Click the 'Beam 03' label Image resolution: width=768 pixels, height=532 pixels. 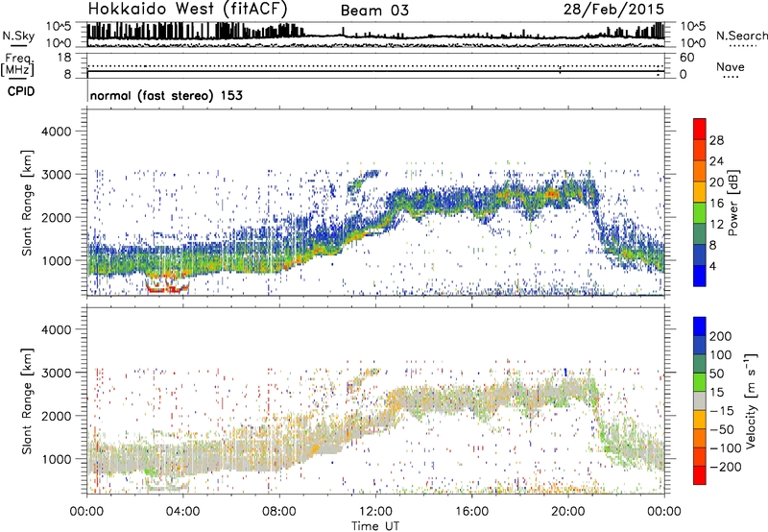click(x=374, y=11)
